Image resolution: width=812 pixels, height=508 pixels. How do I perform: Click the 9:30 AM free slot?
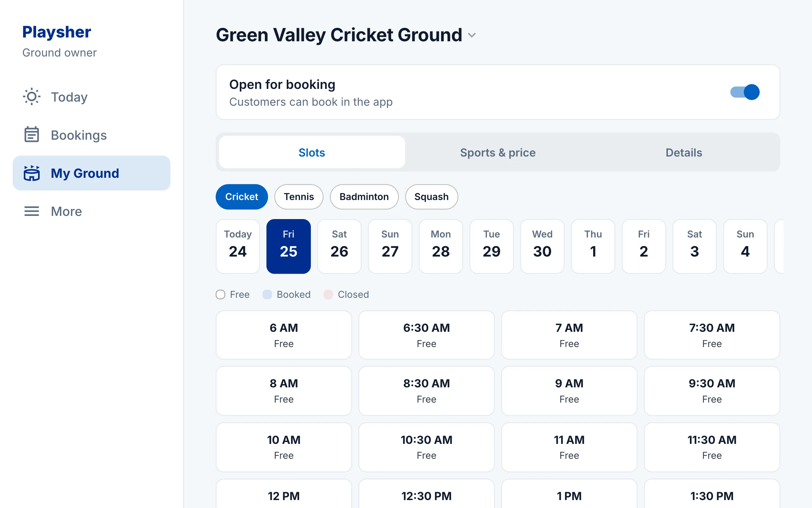(712, 391)
